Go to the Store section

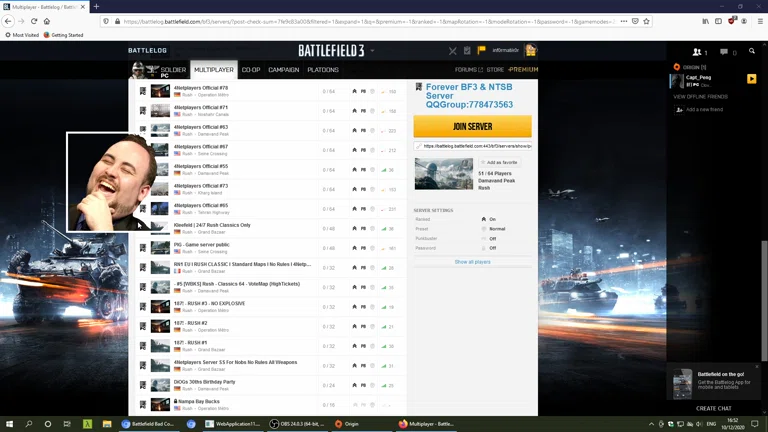click(x=495, y=70)
